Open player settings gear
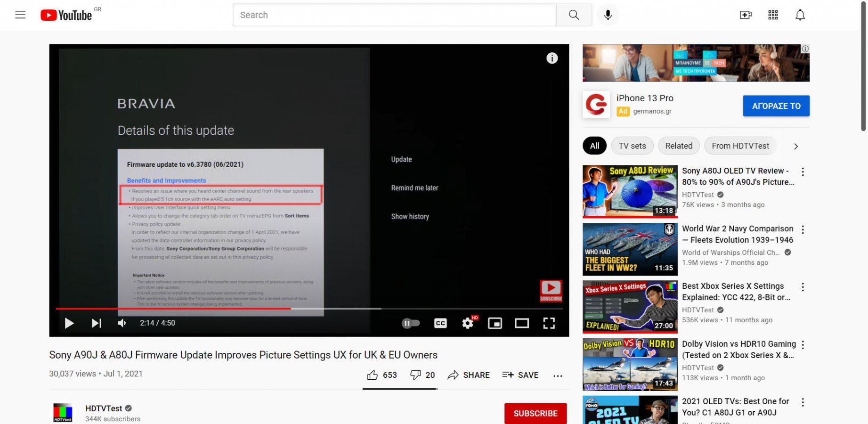The height and width of the screenshot is (424, 868). (x=468, y=323)
